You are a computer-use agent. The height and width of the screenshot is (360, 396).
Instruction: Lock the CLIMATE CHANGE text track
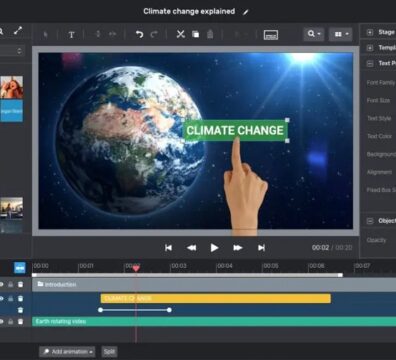pos(11,299)
